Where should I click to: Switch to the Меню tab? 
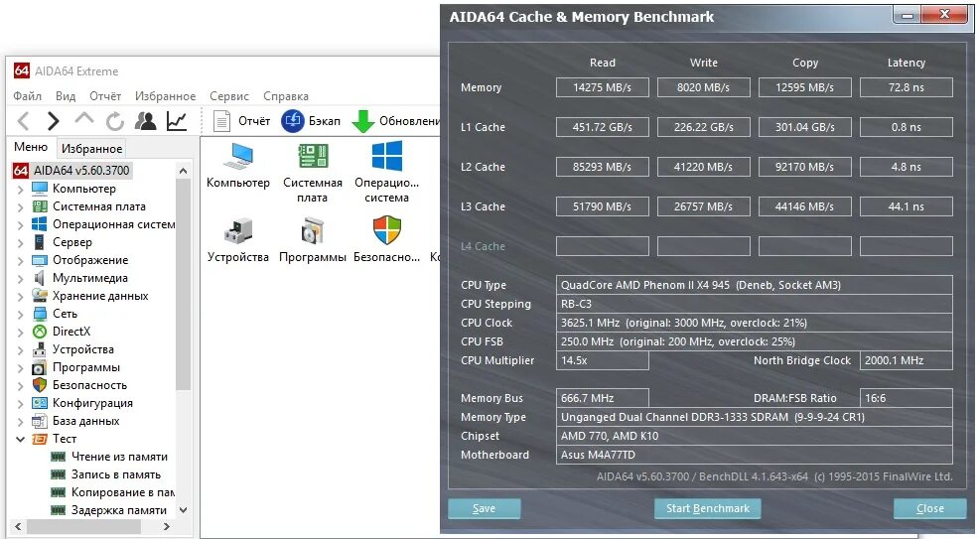point(31,147)
